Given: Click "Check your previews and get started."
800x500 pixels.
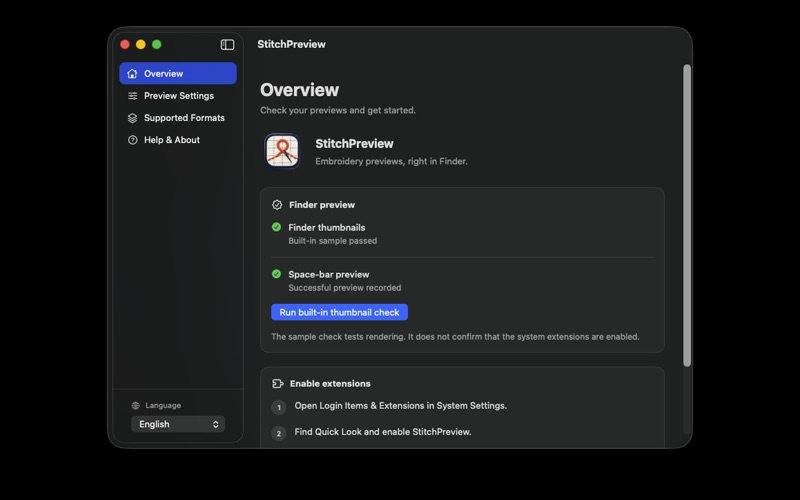Looking at the screenshot, I should point(338,110).
